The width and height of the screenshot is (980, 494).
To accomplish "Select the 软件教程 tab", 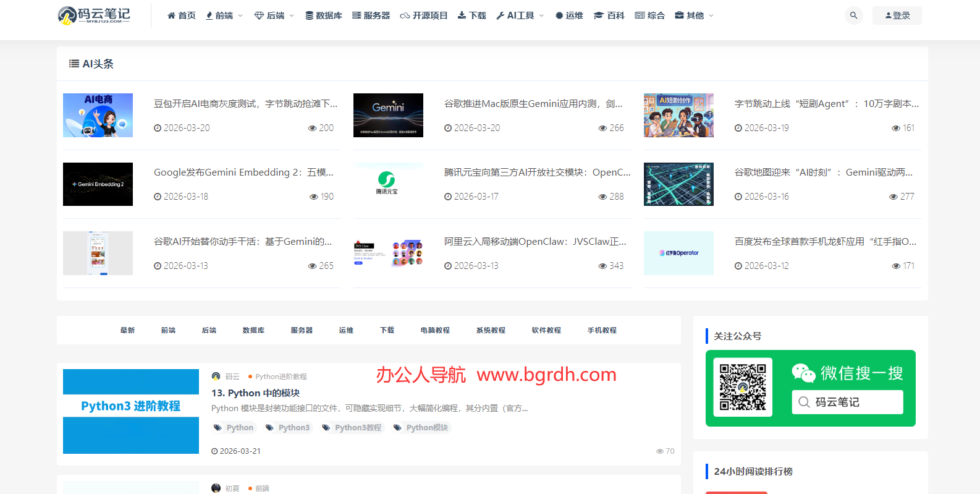I will point(546,330).
